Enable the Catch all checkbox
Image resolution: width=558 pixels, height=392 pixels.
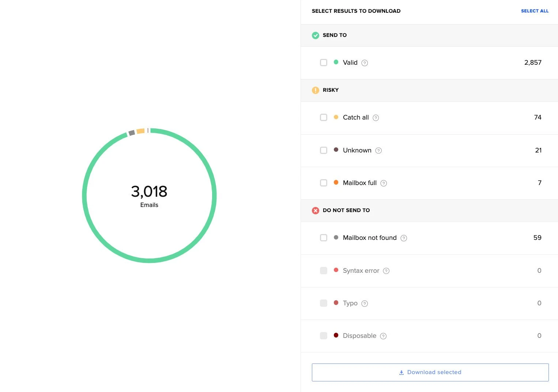324,117
